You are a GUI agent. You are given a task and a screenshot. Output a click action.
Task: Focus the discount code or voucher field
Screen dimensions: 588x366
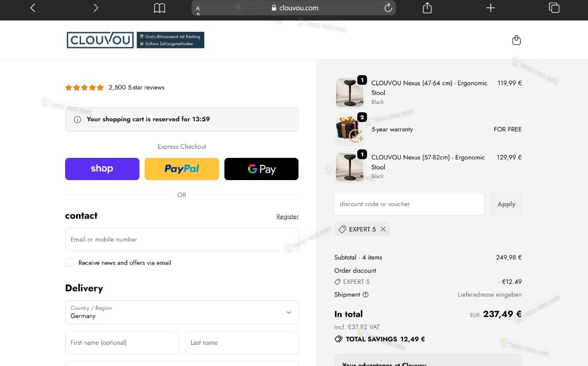[409, 204]
